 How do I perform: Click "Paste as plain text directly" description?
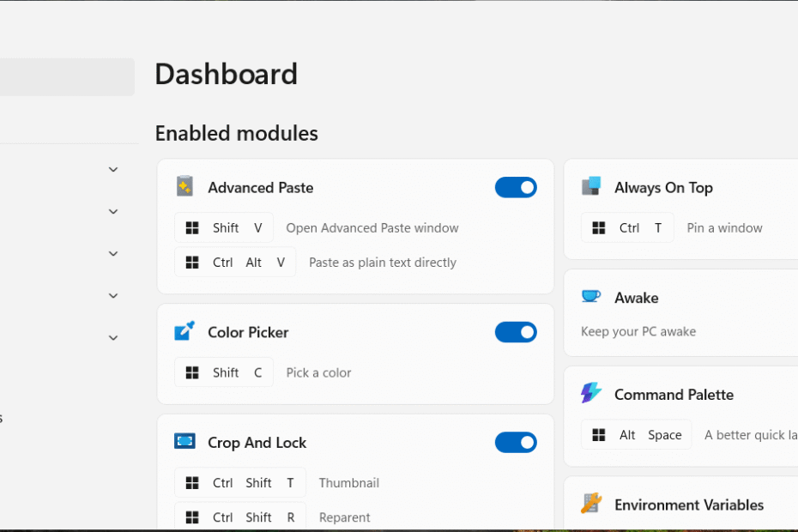click(x=383, y=263)
